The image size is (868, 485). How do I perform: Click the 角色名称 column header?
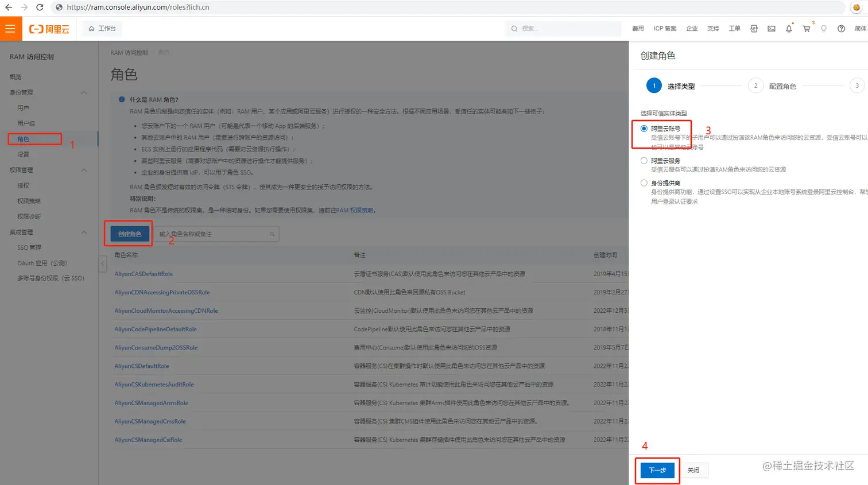coord(126,255)
